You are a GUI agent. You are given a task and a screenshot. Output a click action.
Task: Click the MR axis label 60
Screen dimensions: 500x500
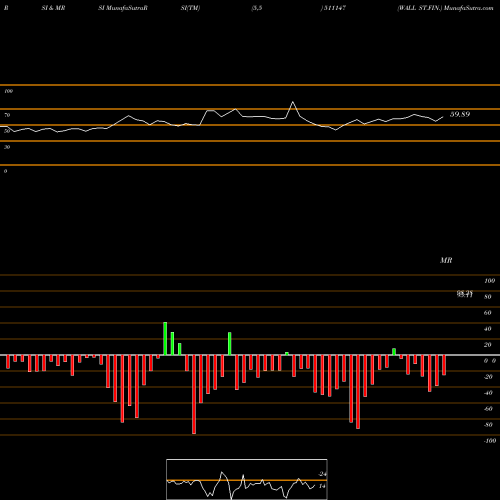tap(487, 313)
